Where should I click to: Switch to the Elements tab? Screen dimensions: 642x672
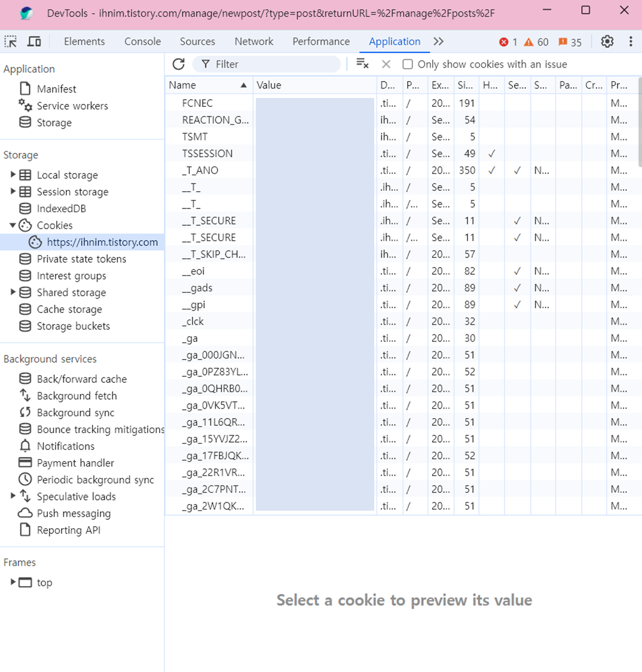point(84,42)
